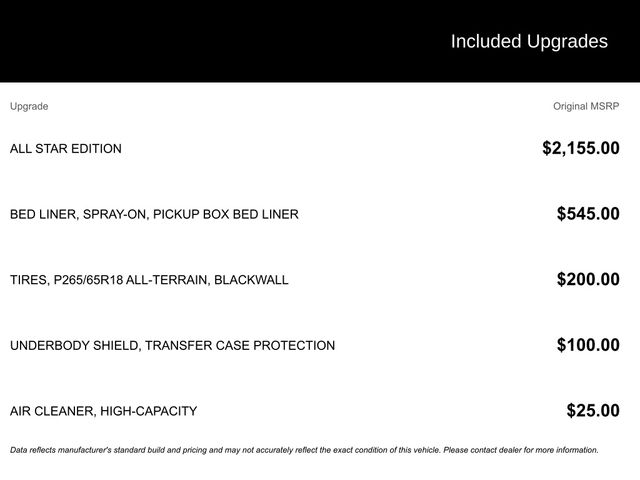Click the ALL STAR EDITION upgrade
Screen dimensions: 640x480
pos(66,149)
